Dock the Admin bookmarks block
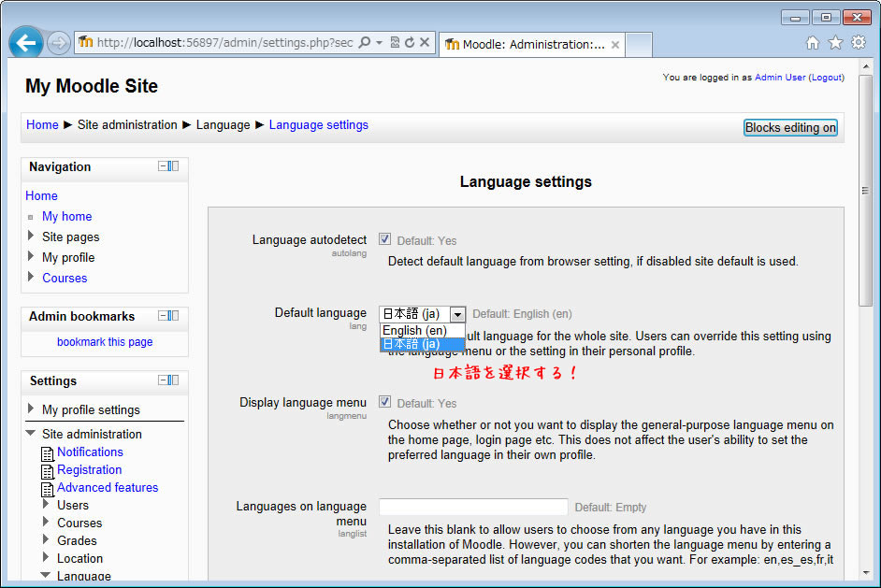Image resolution: width=881 pixels, height=588 pixels. pyautogui.click(x=174, y=315)
